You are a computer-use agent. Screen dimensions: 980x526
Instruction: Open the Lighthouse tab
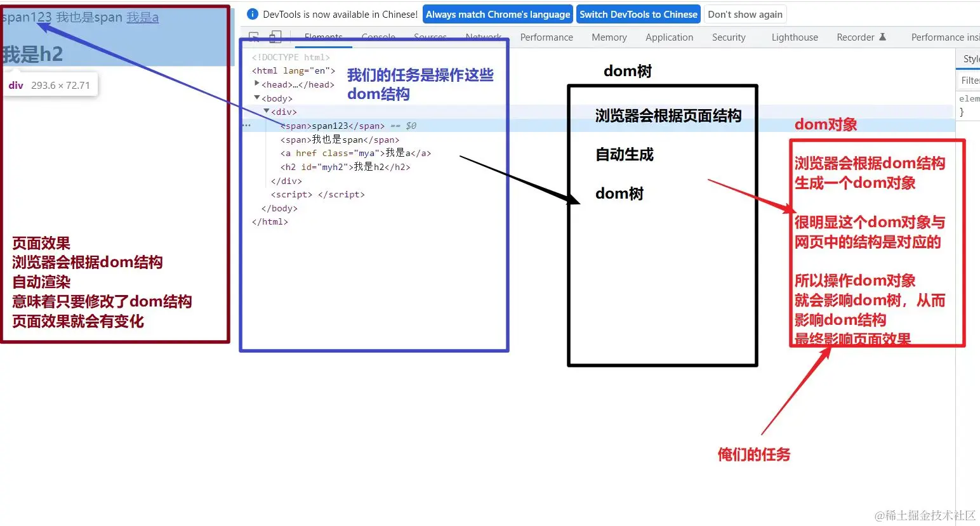click(795, 37)
